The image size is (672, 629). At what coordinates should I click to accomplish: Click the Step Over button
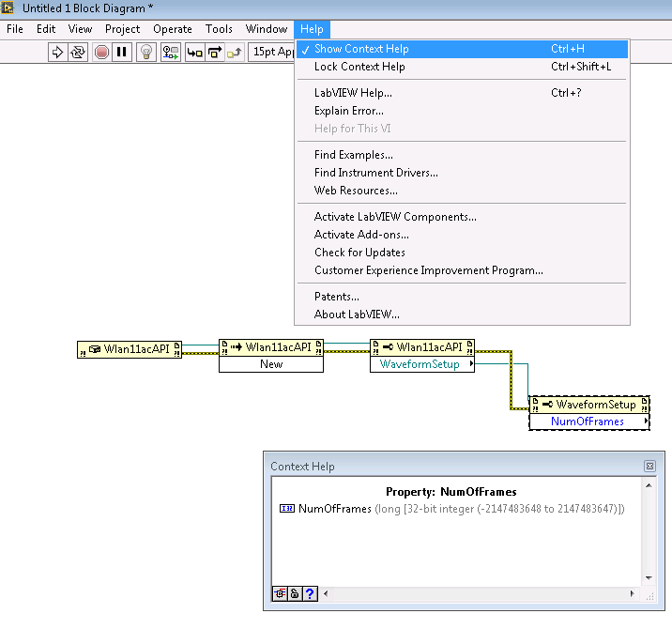[x=215, y=53]
